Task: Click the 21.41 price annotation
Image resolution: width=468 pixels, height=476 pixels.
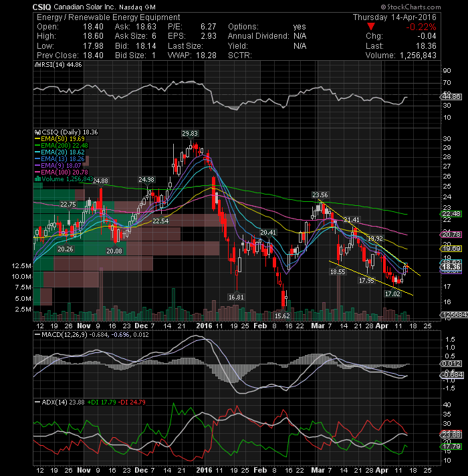Action: 352,219
